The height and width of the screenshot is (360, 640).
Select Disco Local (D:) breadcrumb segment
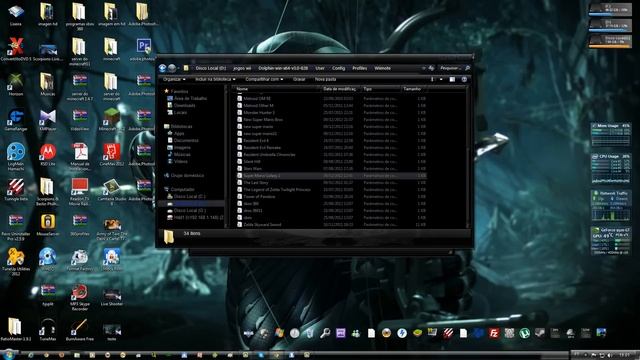pos(211,68)
